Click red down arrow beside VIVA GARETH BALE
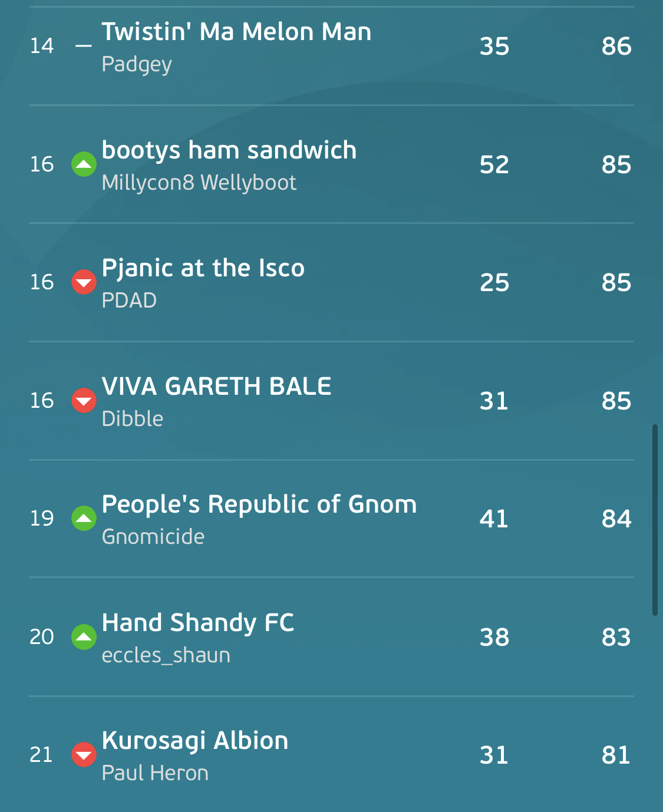The width and height of the screenshot is (663, 812). [x=84, y=401]
